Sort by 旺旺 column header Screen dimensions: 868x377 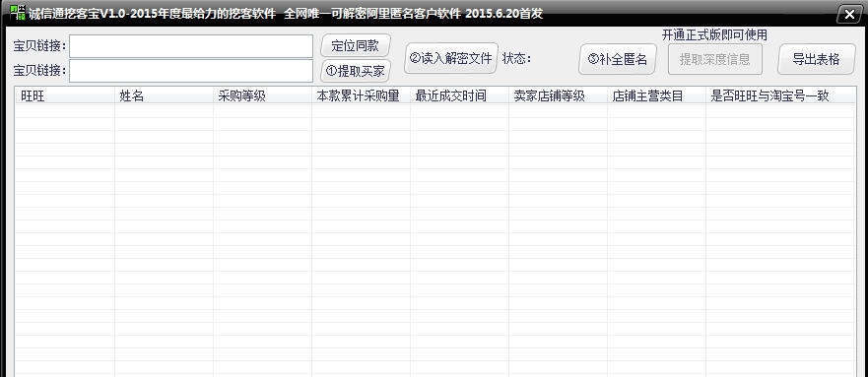65,95
